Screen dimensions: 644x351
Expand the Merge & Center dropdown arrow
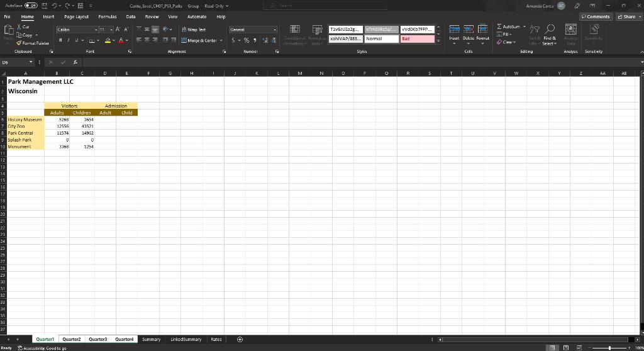(221, 40)
